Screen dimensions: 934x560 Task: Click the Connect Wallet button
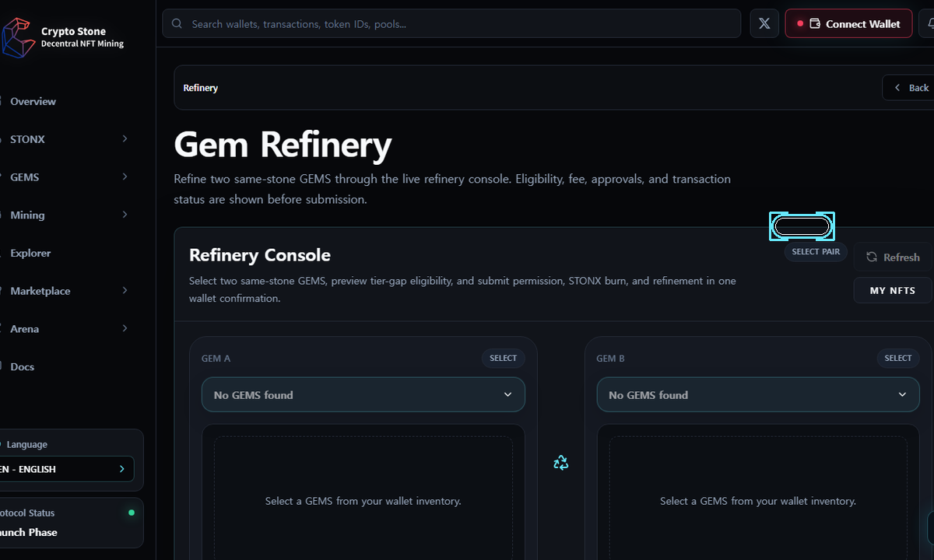click(x=848, y=24)
